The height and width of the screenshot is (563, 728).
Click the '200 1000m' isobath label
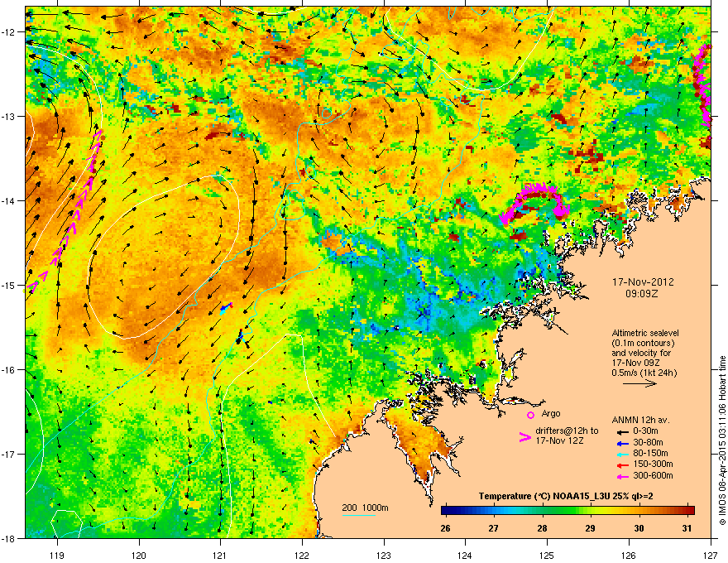pos(365,508)
